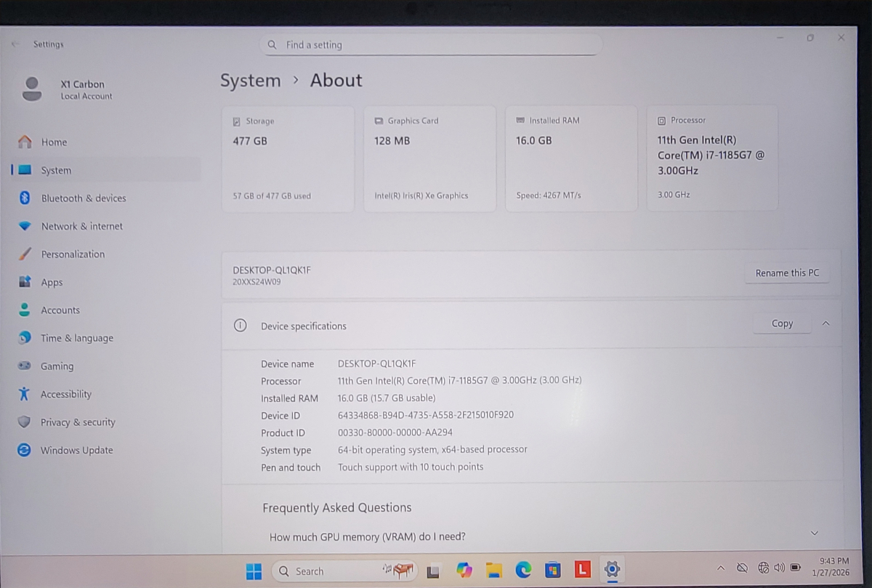Click the Find a setting search box
The width and height of the screenshot is (872, 588).
click(430, 45)
